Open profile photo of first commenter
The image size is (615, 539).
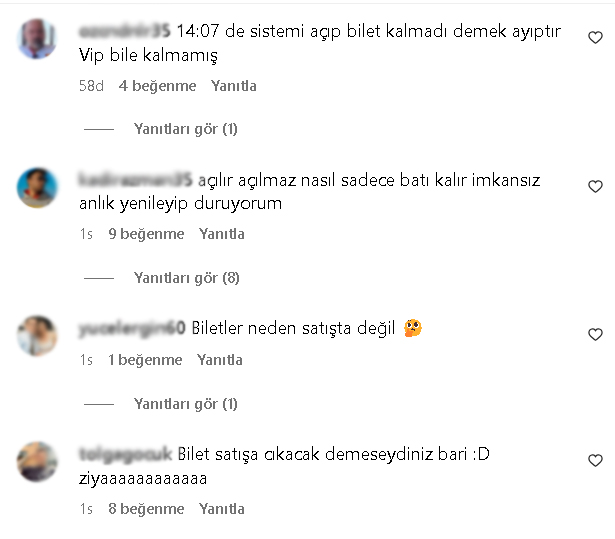coord(37,38)
